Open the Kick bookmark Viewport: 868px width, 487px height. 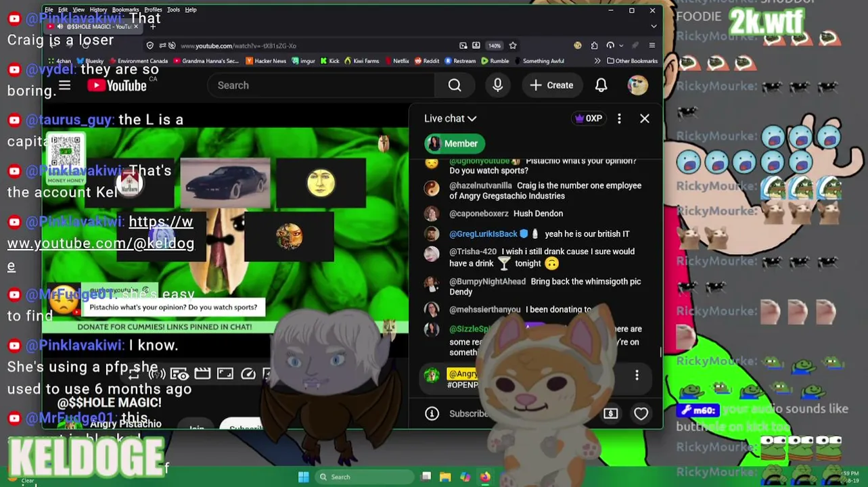click(330, 61)
